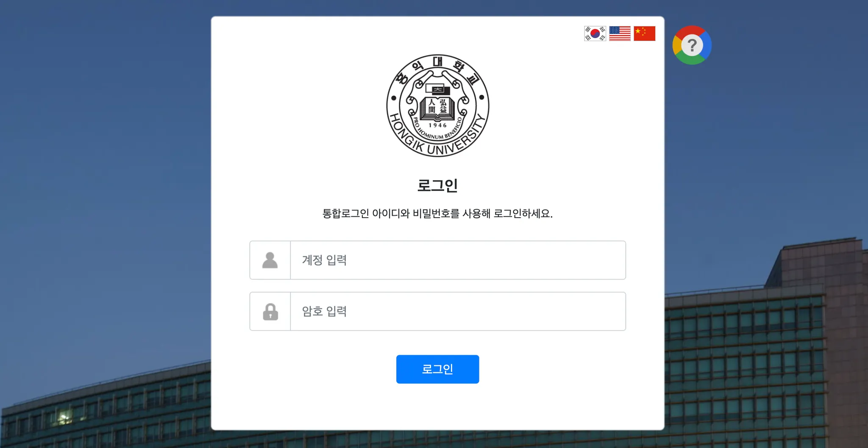Click the 로그인 heading text
Image resolution: width=868 pixels, height=448 pixels.
437,185
